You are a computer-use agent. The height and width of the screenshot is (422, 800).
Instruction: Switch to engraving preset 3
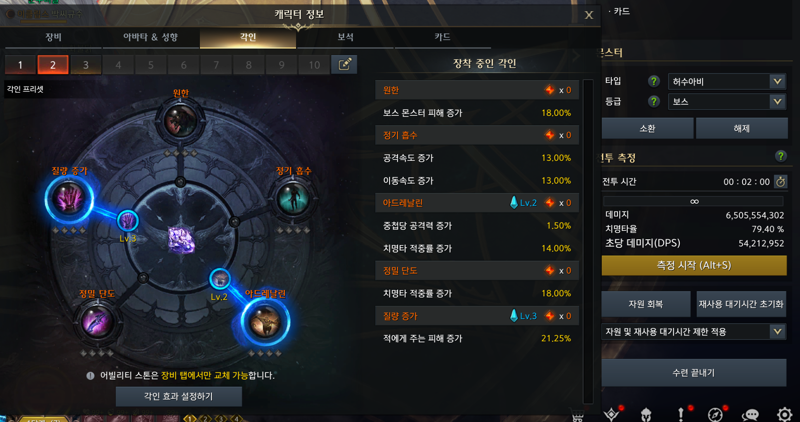click(x=86, y=65)
